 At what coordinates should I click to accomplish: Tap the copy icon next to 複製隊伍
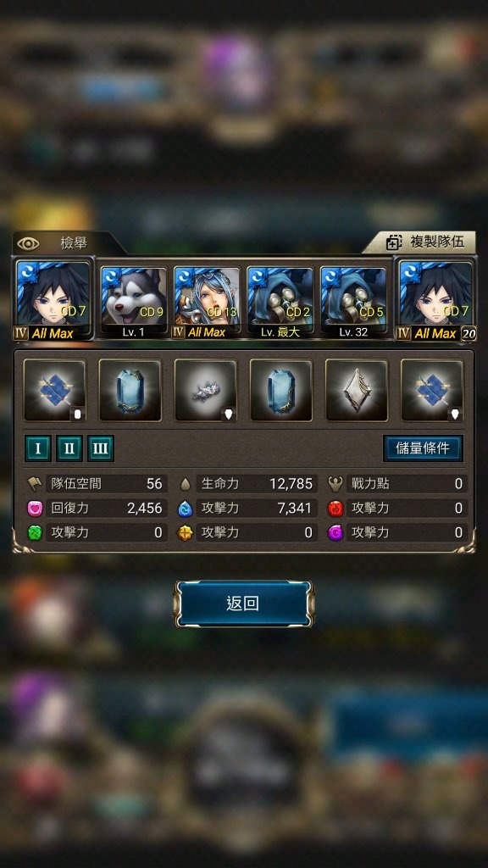coord(394,242)
